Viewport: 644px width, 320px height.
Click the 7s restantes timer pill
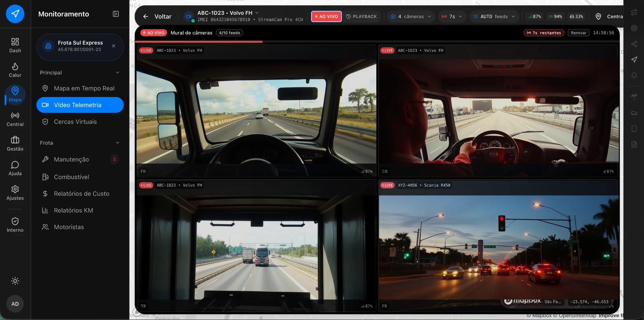pos(544,33)
